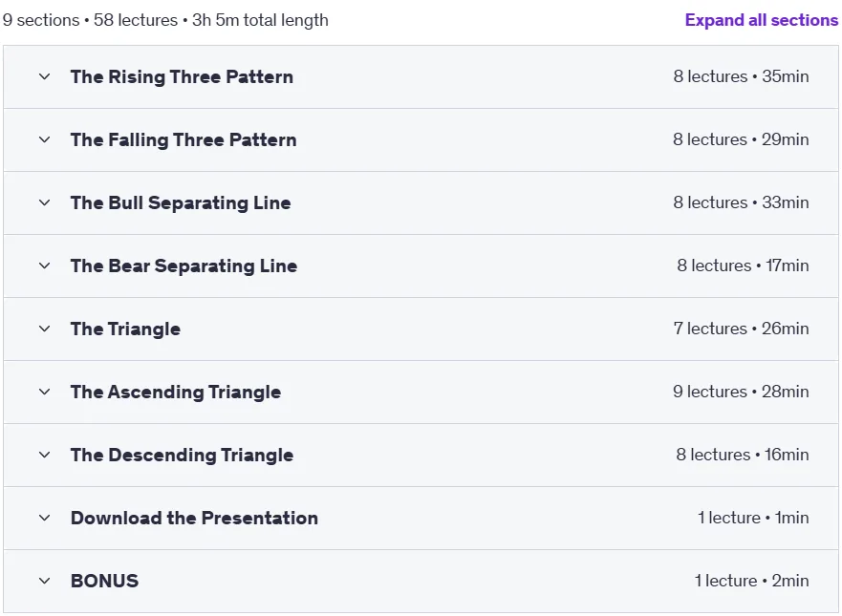The width and height of the screenshot is (842, 616).
Task: Click Expand all sections link
Action: point(762,20)
